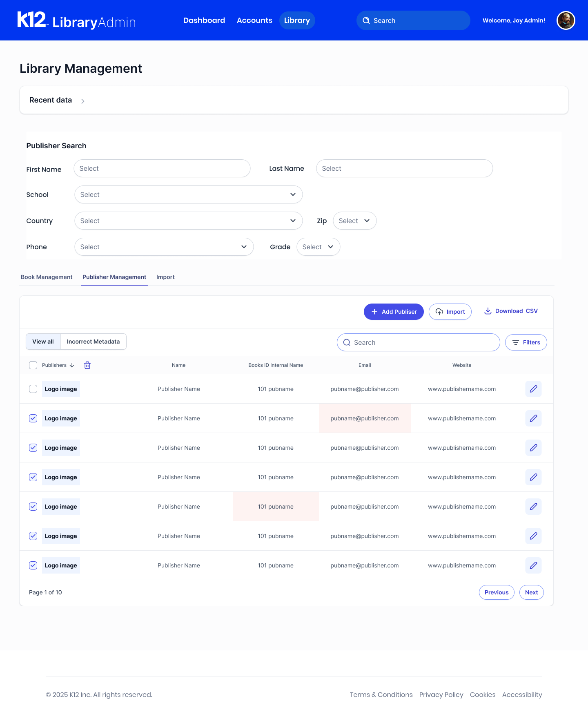The image size is (588, 719).
Task: Download CSV of publishers
Action: (x=511, y=311)
